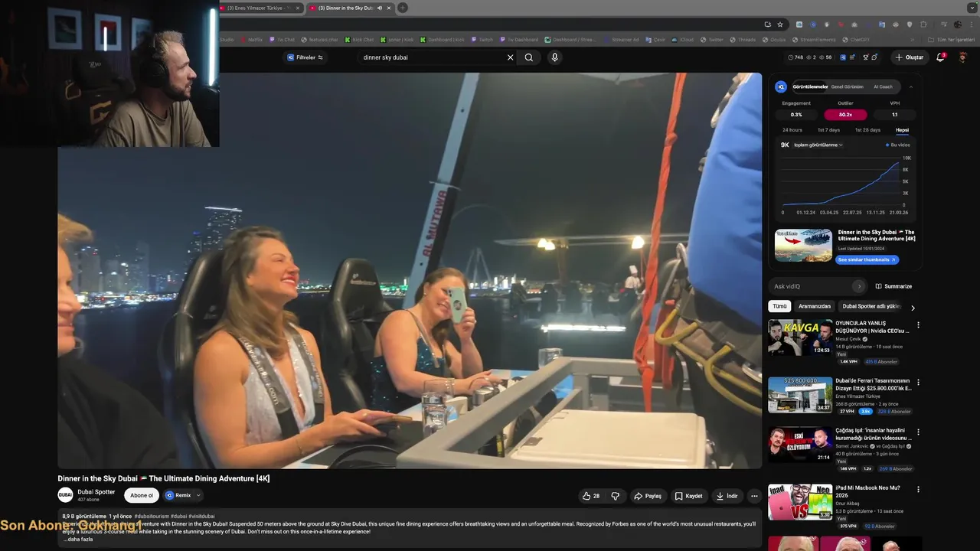Click the Summarize button
The image size is (980, 551).
point(893,286)
